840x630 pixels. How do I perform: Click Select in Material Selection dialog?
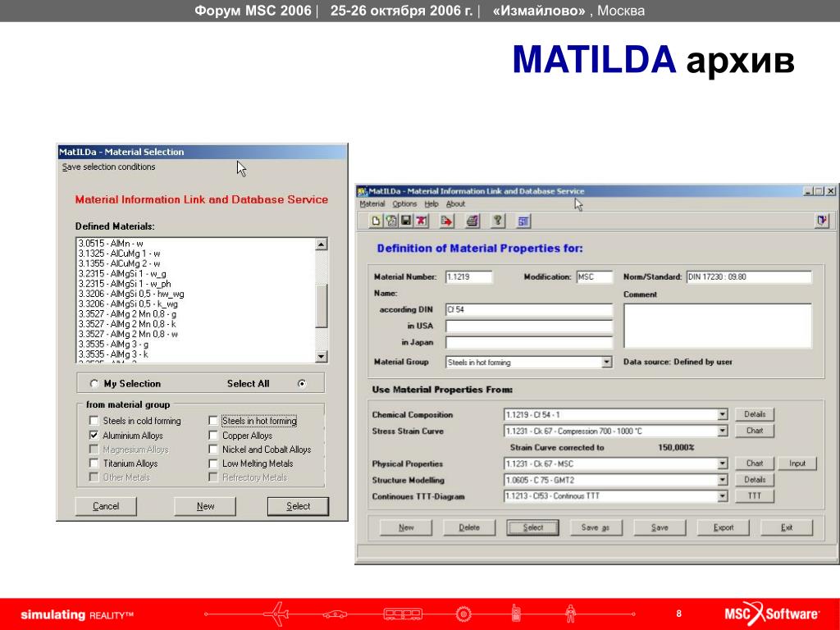[298, 506]
